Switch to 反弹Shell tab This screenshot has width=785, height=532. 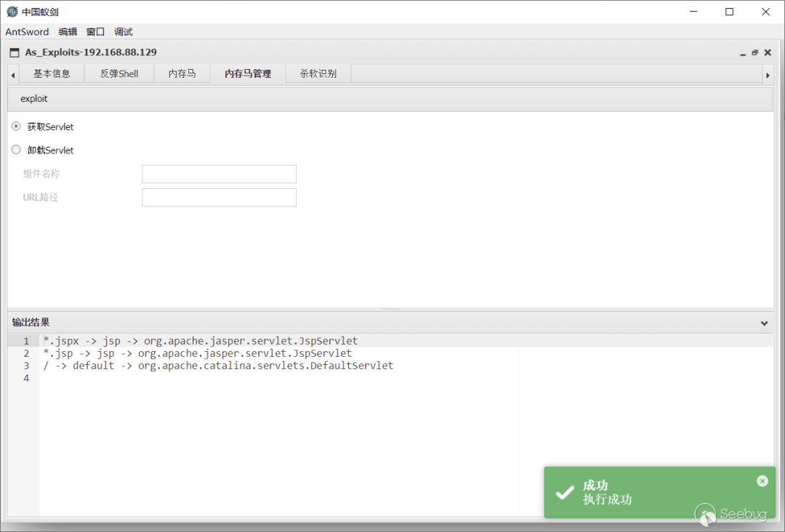pos(119,73)
